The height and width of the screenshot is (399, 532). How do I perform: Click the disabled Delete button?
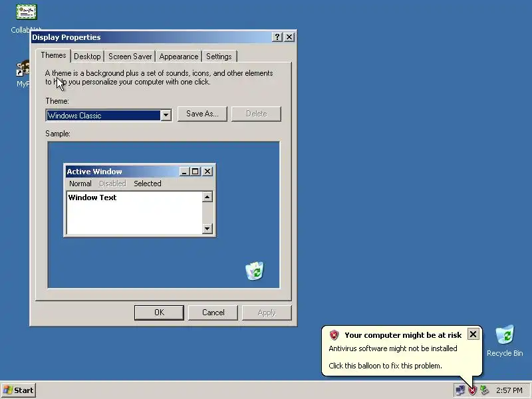click(x=256, y=114)
